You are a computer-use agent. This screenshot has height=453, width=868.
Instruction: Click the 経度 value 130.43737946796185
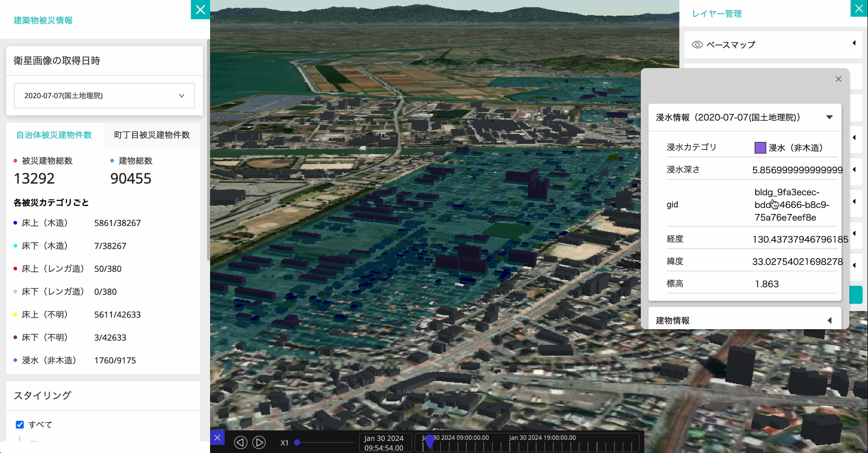click(800, 240)
